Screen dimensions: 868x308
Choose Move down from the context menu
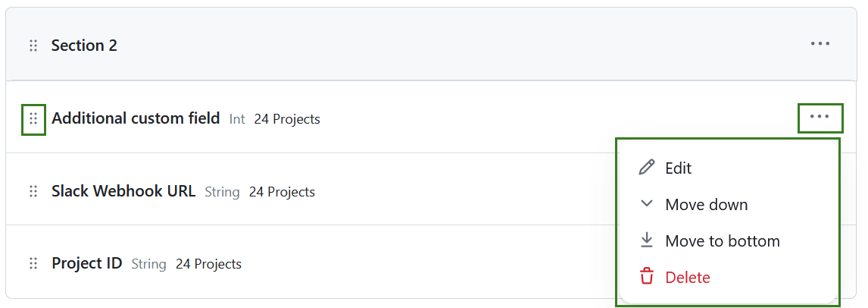click(706, 205)
